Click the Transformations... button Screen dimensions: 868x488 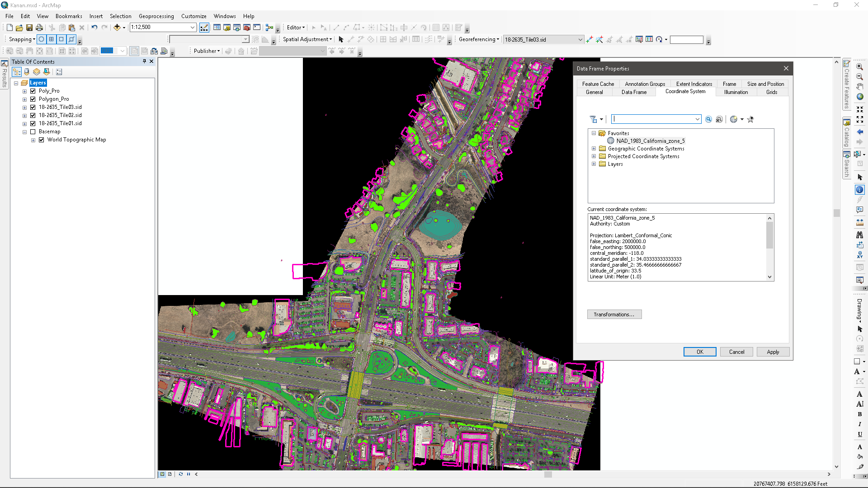pos(614,314)
